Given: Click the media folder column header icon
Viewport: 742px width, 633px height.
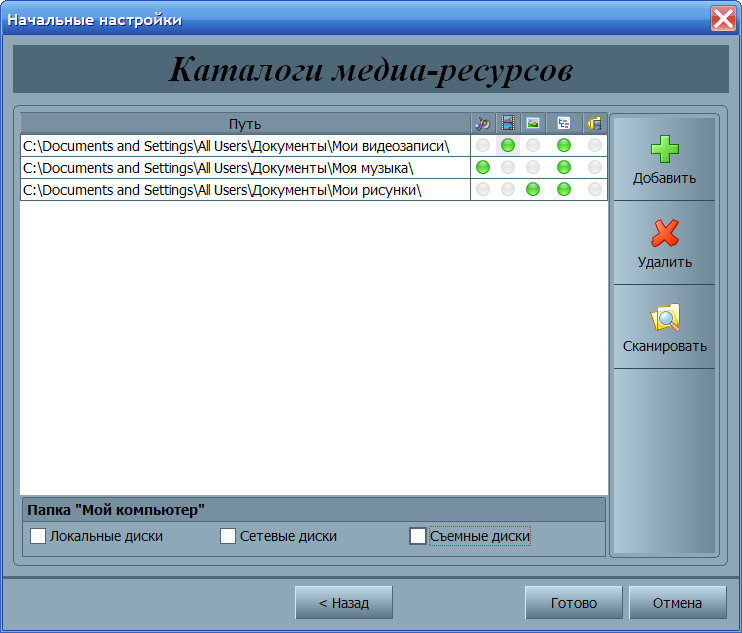Looking at the screenshot, I should pyautogui.click(x=595, y=124).
